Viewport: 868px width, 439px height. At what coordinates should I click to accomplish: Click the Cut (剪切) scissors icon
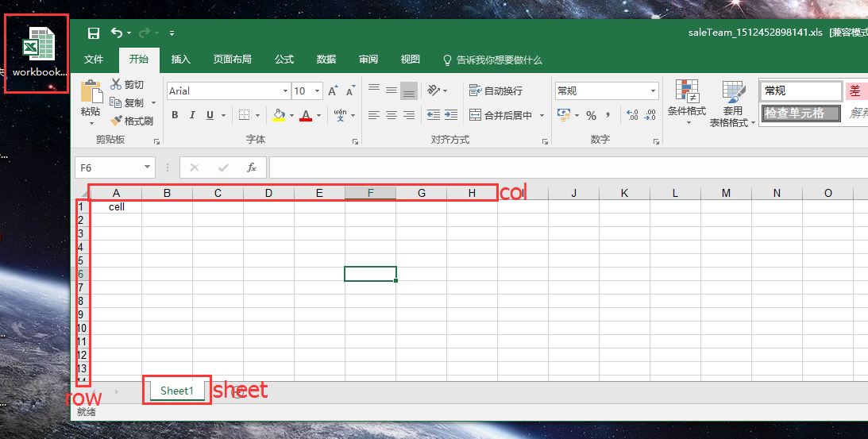(126, 85)
